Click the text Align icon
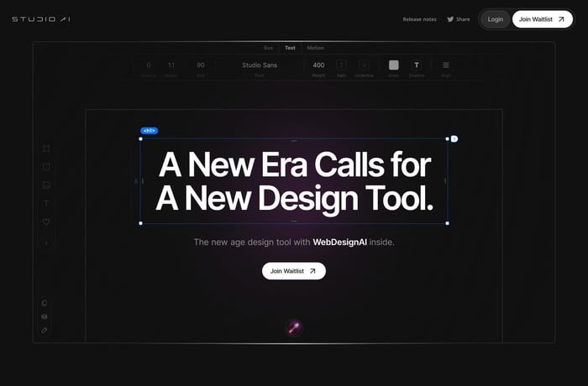Image resolution: width=588 pixels, height=386 pixels. [446, 65]
